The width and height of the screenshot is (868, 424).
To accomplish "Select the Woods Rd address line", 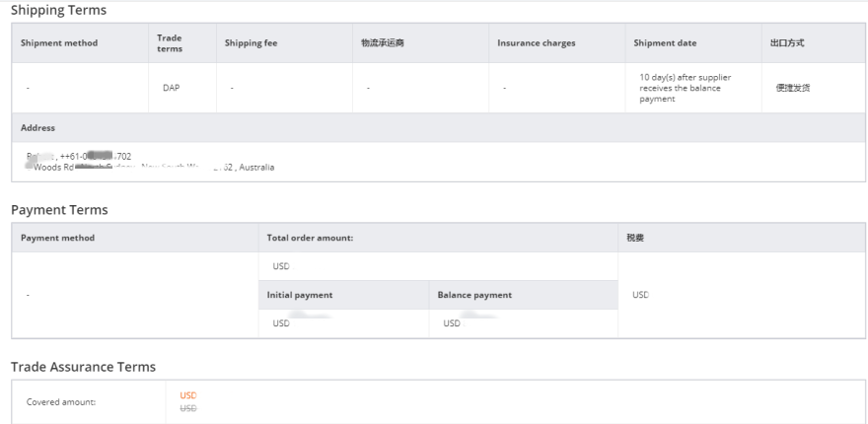I will [150, 168].
